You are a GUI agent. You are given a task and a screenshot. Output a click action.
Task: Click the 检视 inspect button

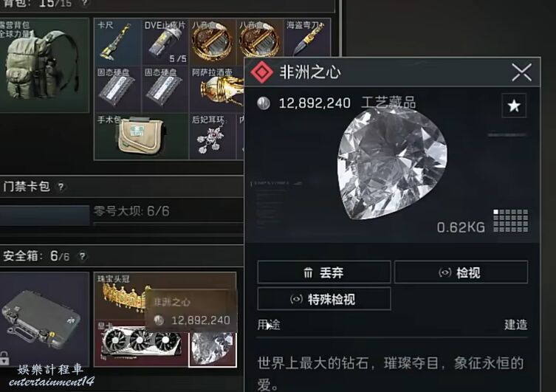461,272
